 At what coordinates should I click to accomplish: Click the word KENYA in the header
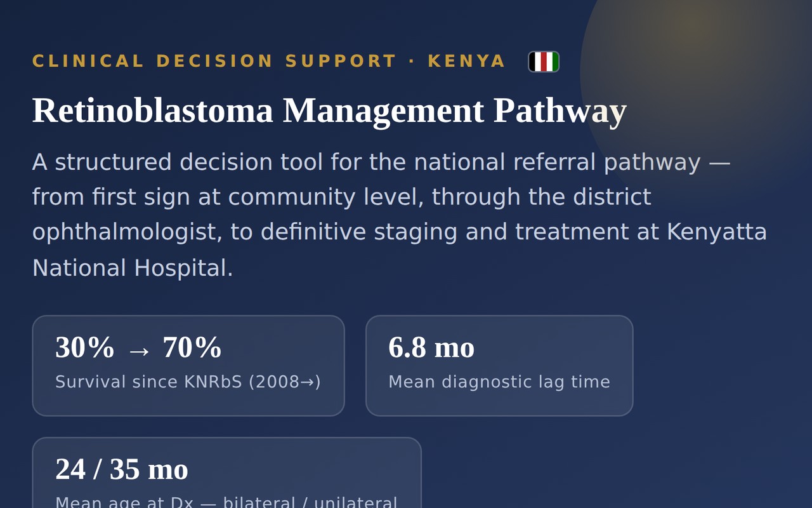[467, 62]
